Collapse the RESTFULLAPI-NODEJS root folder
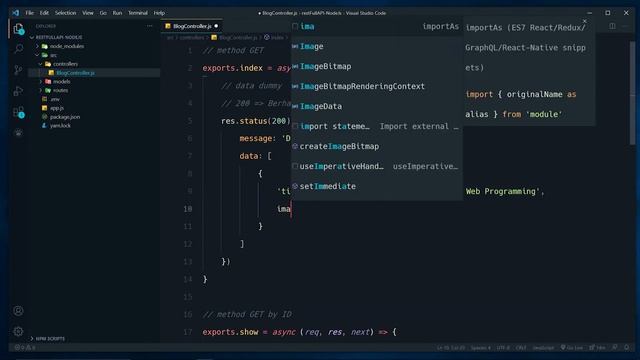Image resolution: width=640 pixels, height=360 pixels. pyautogui.click(x=32, y=38)
